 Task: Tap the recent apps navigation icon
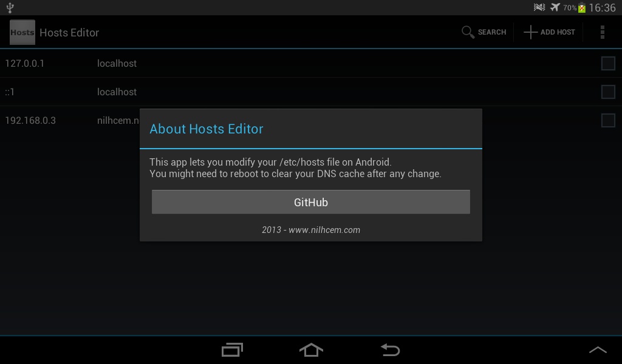(x=232, y=349)
